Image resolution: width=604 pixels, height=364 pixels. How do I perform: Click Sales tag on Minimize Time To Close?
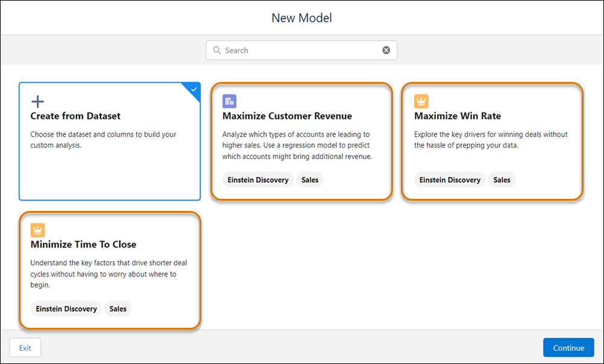tap(118, 309)
